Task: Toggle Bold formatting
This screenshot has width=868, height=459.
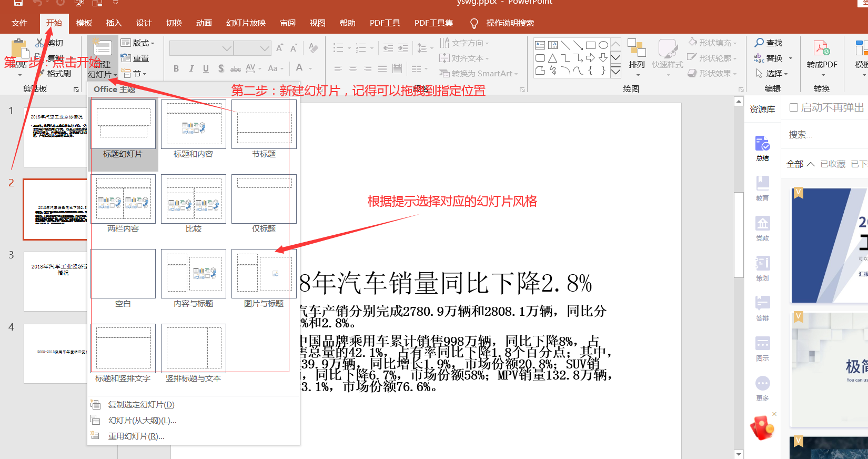Action: [x=176, y=68]
